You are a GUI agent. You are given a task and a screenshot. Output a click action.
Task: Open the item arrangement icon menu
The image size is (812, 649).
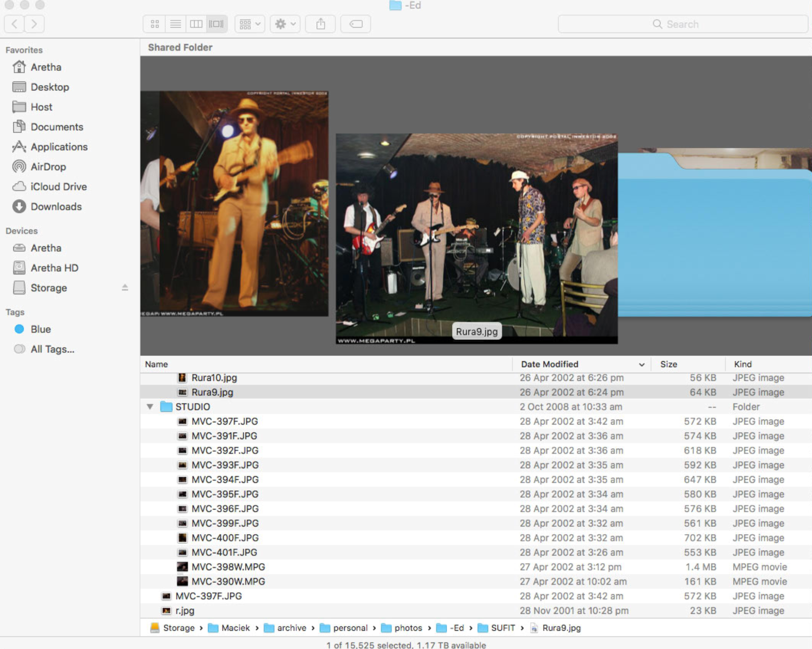coord(249,24)
